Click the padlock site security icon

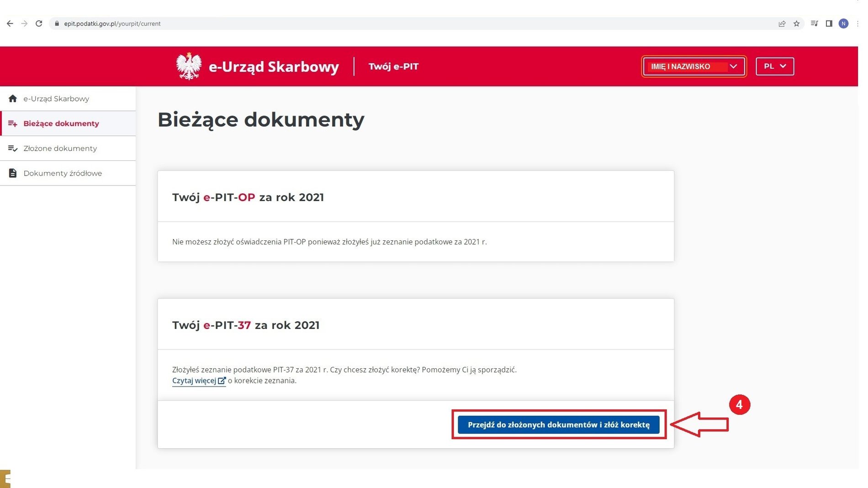(x=57, y=23)
